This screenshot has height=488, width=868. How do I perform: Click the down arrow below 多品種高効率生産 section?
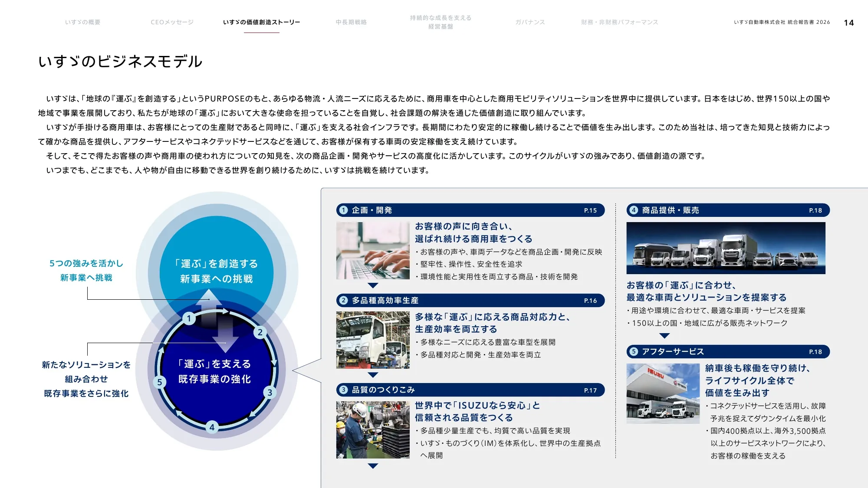pyautogui.click(x=373, y=375)
